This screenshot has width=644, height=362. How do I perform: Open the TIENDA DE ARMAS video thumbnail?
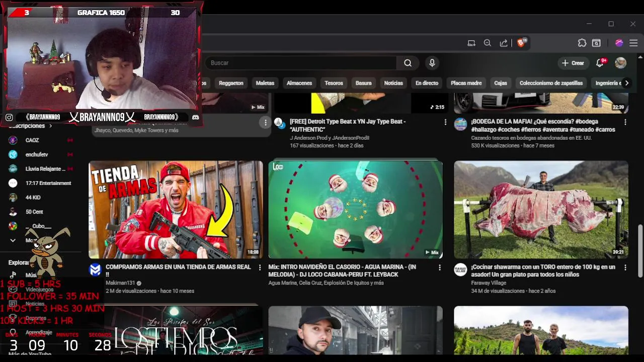(x=176, y=210)
